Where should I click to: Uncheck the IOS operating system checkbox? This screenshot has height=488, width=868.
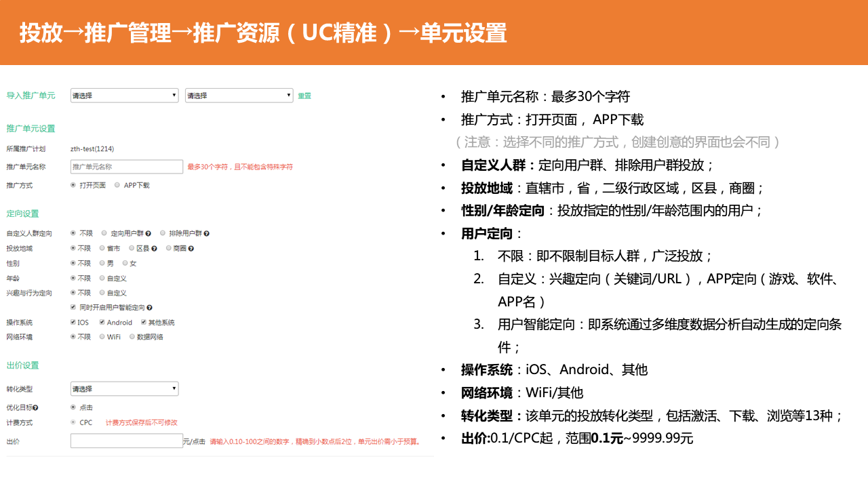[x=73, y=322]
